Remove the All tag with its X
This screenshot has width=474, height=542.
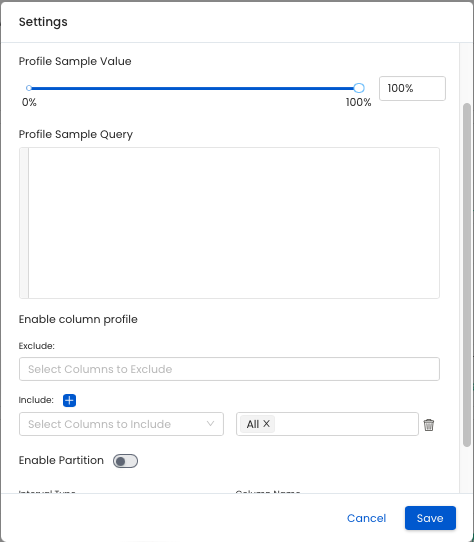click(266, 423)
